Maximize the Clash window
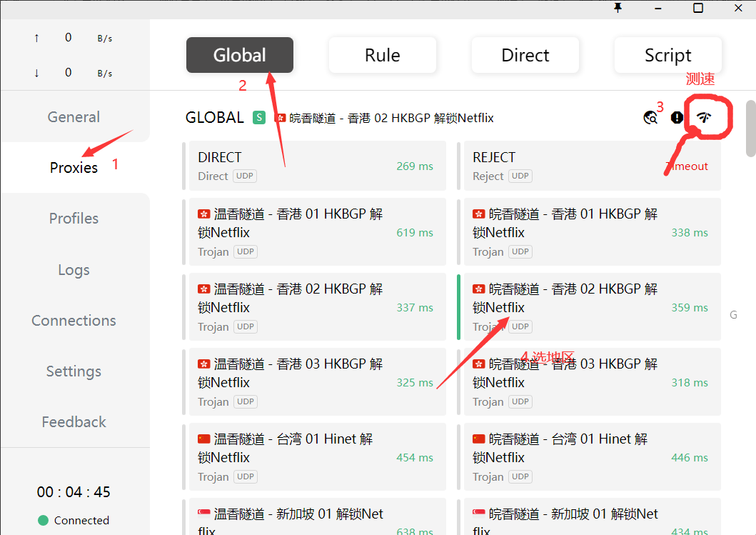The width and height of the screenshot is (756, 535). tap(698, 8)
